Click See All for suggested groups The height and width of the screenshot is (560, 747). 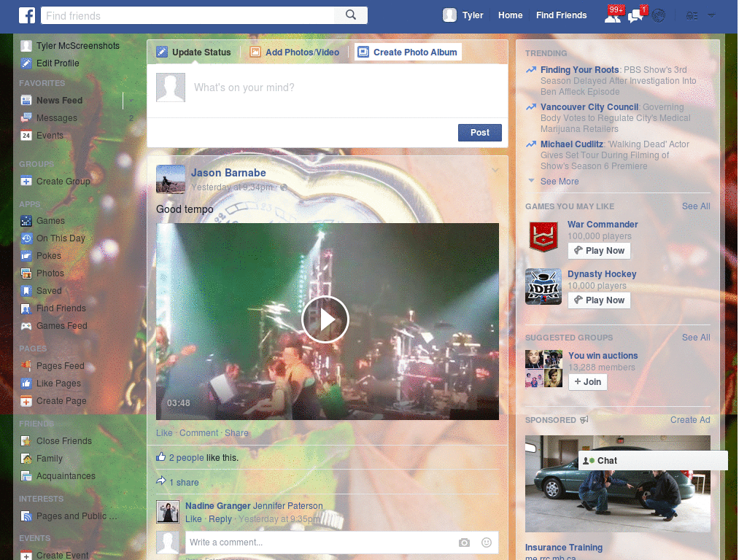coord(695,337)
